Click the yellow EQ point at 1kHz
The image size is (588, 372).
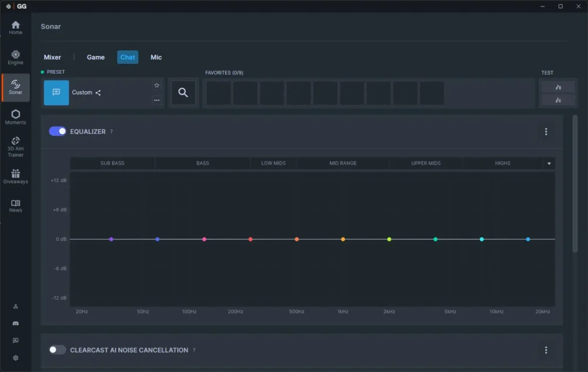tap(343, 239)
